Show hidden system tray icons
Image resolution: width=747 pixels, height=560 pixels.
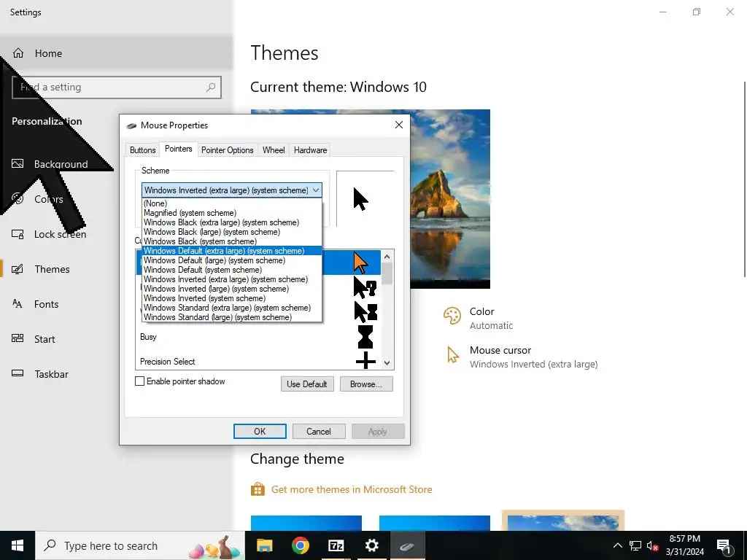coord(617,545)
